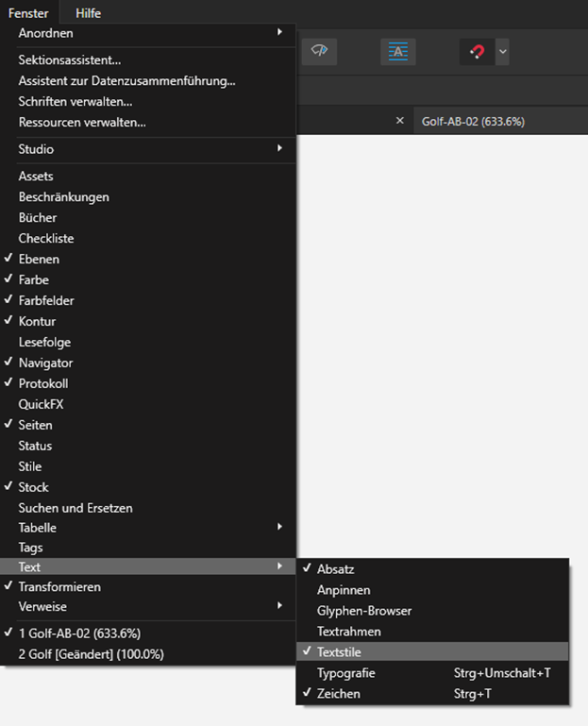Expand the Verweise submenu
This screenshot has height=726, width=588.
click(148, 606)
